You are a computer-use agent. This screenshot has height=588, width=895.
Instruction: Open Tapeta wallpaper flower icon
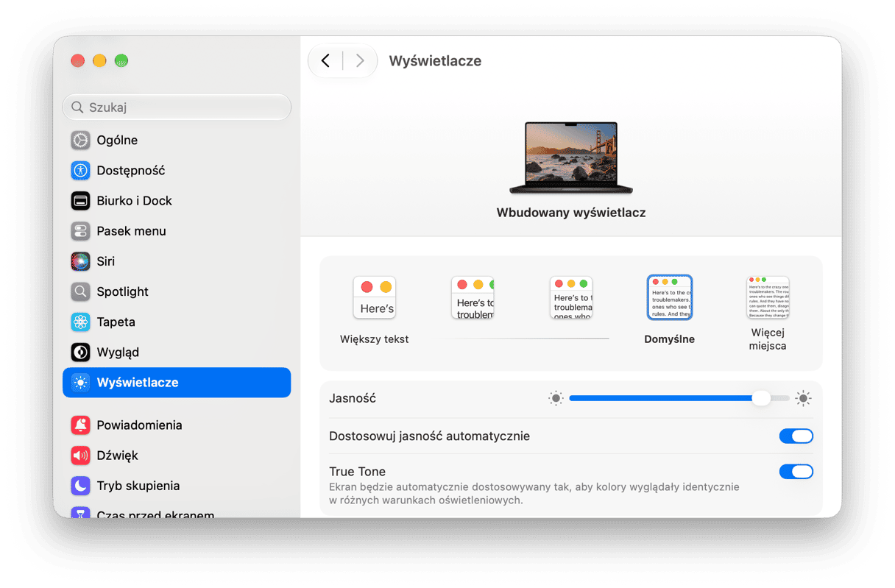pos(80,322)
